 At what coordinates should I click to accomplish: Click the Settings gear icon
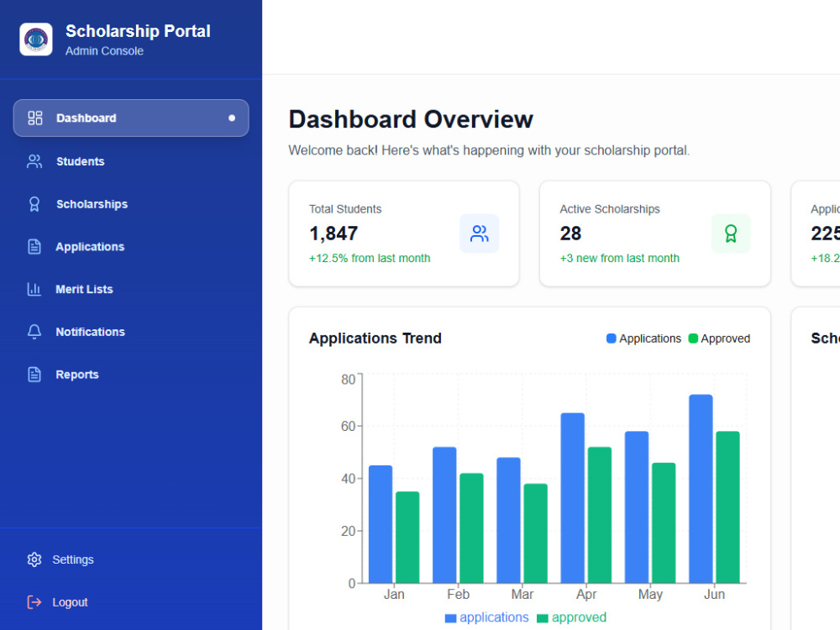coord(34,559)
